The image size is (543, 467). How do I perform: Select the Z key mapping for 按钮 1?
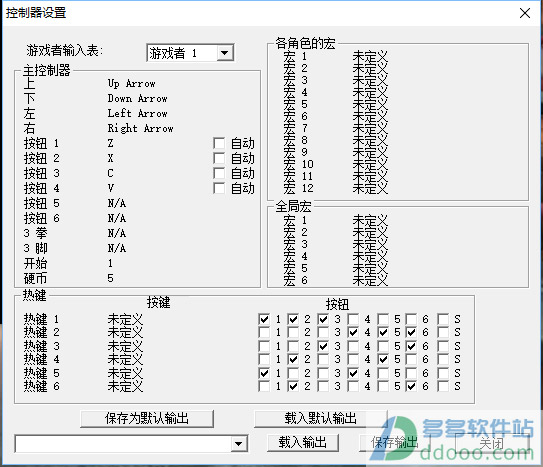110,143
